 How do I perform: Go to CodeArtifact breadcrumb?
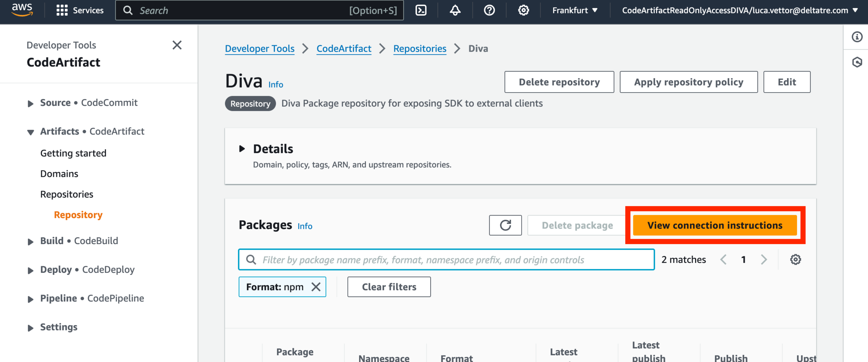(x=344, y=49)
